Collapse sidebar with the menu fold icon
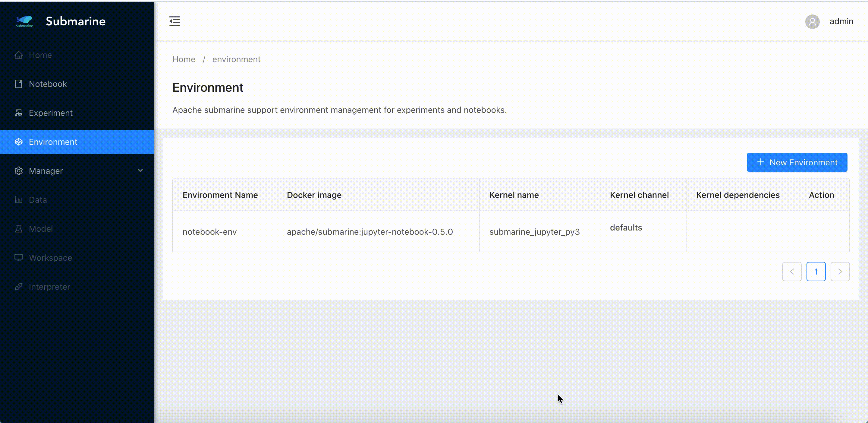The image size is (868, 423). point(175,21)
